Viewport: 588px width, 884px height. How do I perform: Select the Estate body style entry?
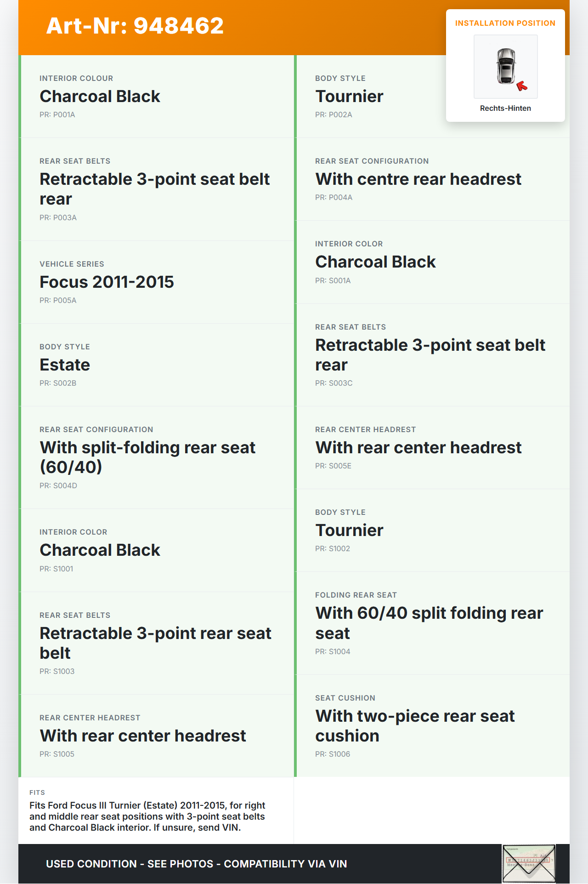click(65, 365)
